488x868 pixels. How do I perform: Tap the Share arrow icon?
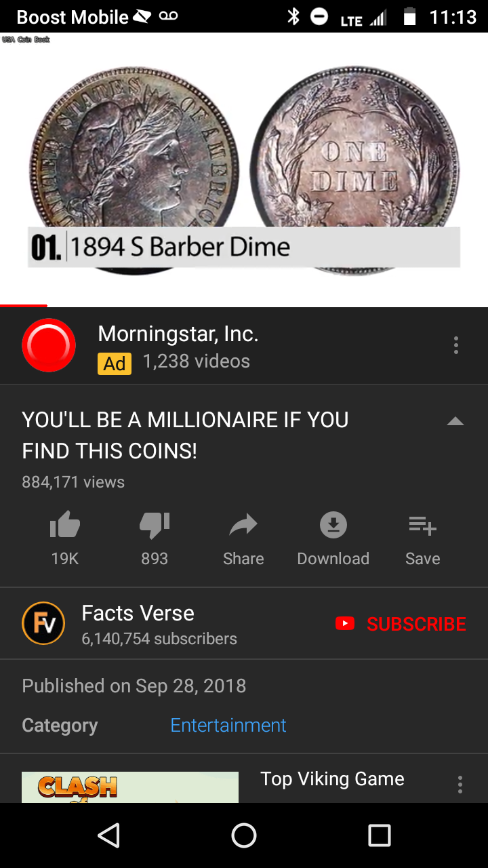tap(243, 525)
